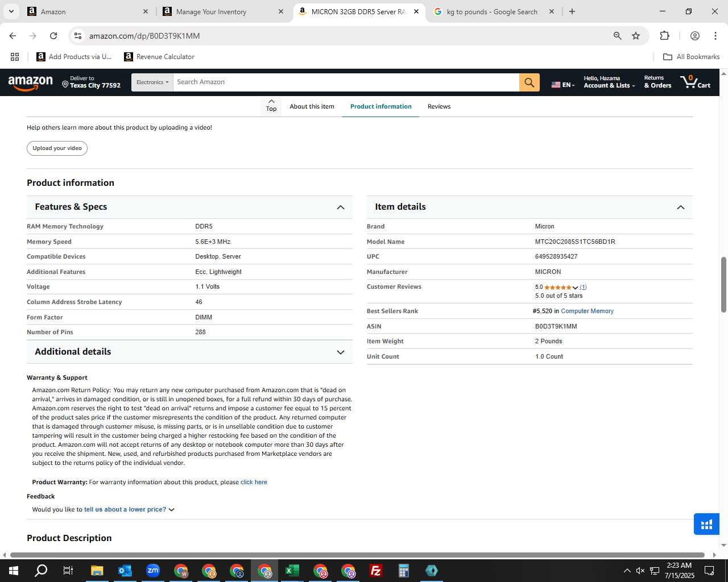Viewport: 728px width, 582px height.
Task: Click the Upload your video button
Action: [x=57, y=148]
